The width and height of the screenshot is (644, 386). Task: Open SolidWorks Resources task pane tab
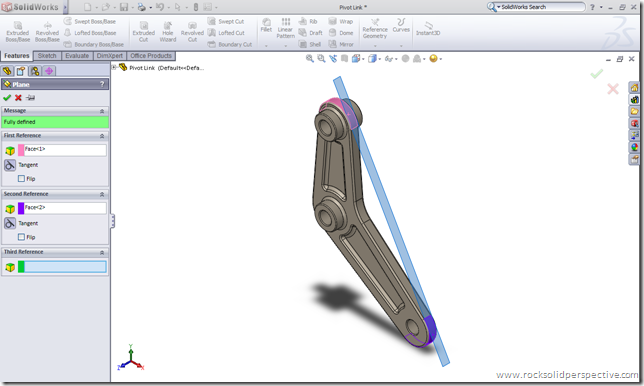[635, 87]
